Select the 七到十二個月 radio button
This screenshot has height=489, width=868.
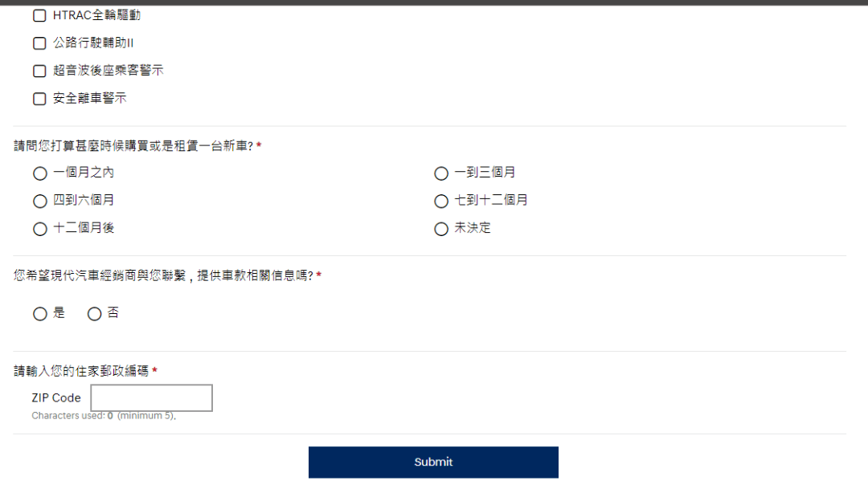tap(441, 201)
